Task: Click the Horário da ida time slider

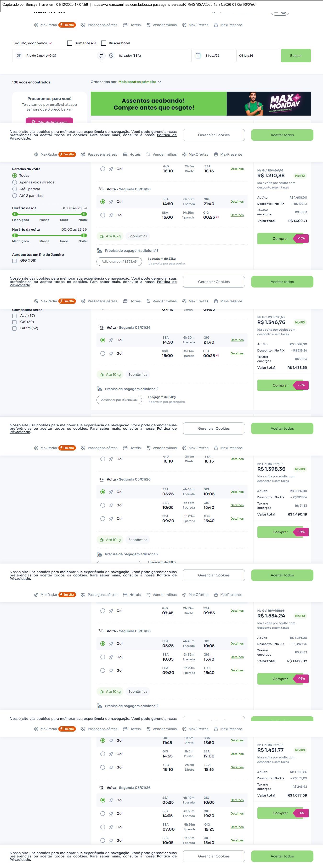Action: point(50,214)
